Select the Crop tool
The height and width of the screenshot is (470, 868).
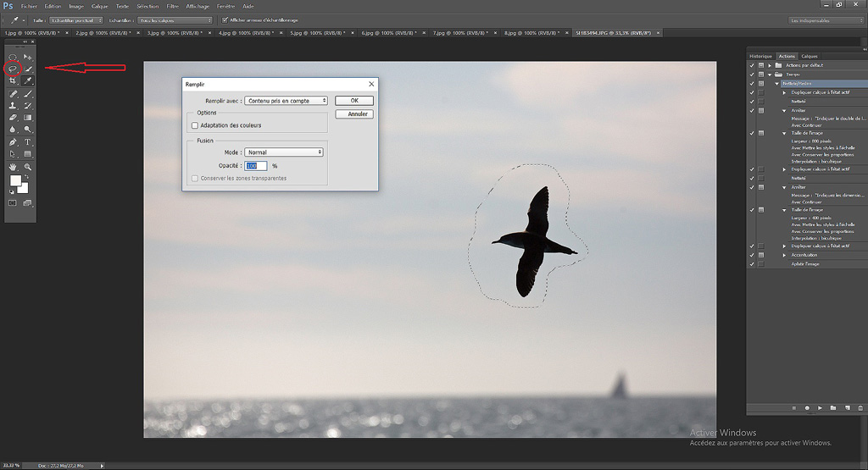point(13,81)
